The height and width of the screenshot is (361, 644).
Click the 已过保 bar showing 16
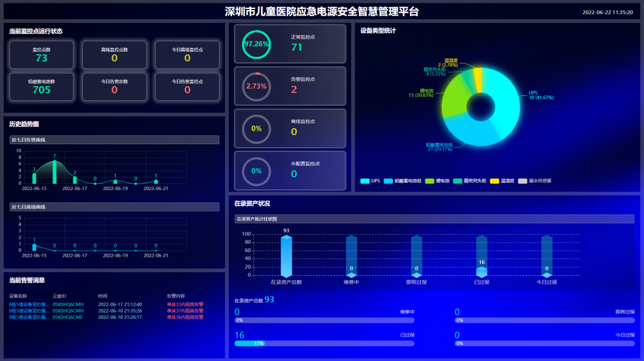(x=481, y=272)
